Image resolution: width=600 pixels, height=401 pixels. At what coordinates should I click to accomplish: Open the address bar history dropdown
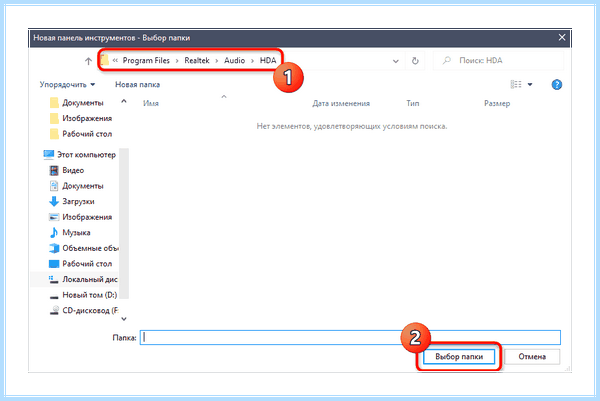(x=396, y=61)
